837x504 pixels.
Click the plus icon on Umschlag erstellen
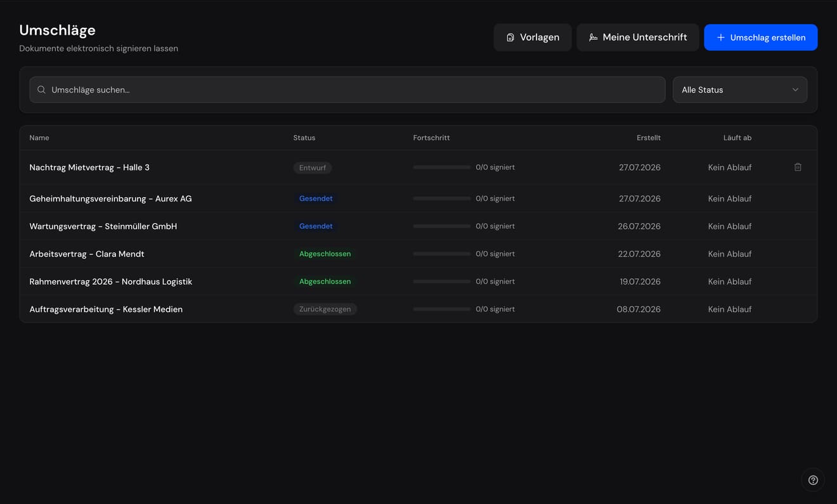[720, 37]
